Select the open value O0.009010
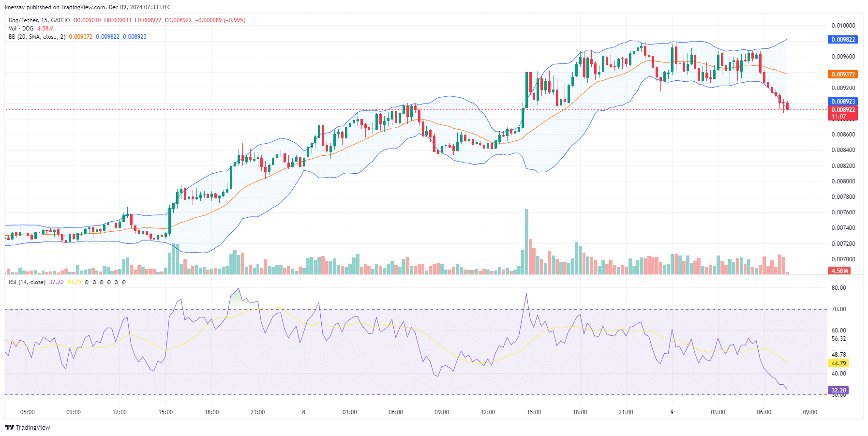This screenshot has width=868, height=436. pyautogui.click(x=87, y=20)
